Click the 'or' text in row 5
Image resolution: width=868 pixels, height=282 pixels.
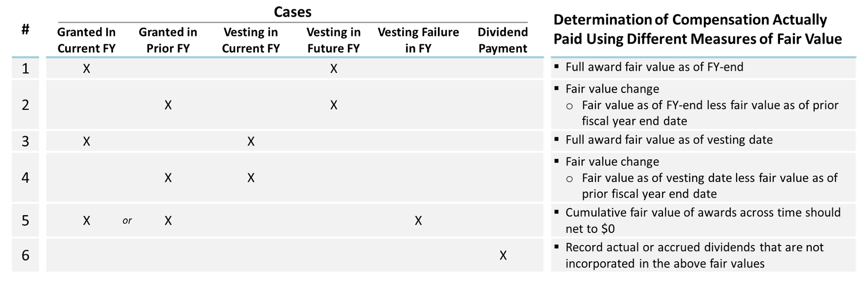127,221
